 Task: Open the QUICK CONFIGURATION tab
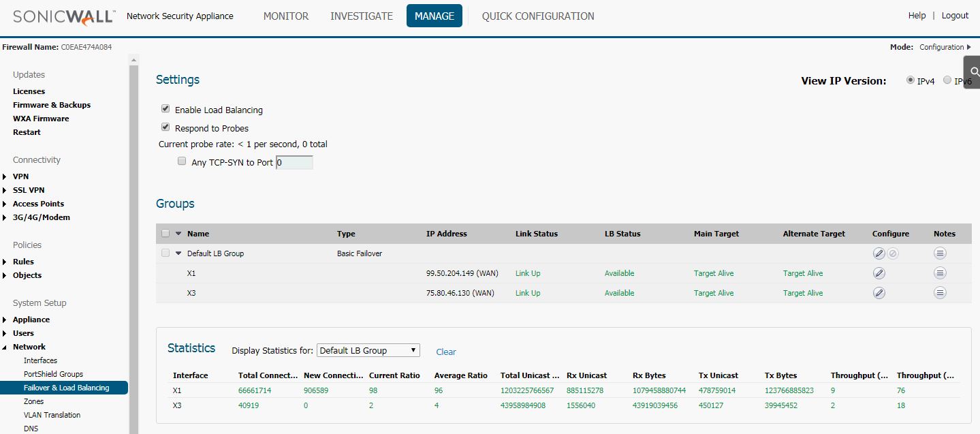click(x=538, y=16)
